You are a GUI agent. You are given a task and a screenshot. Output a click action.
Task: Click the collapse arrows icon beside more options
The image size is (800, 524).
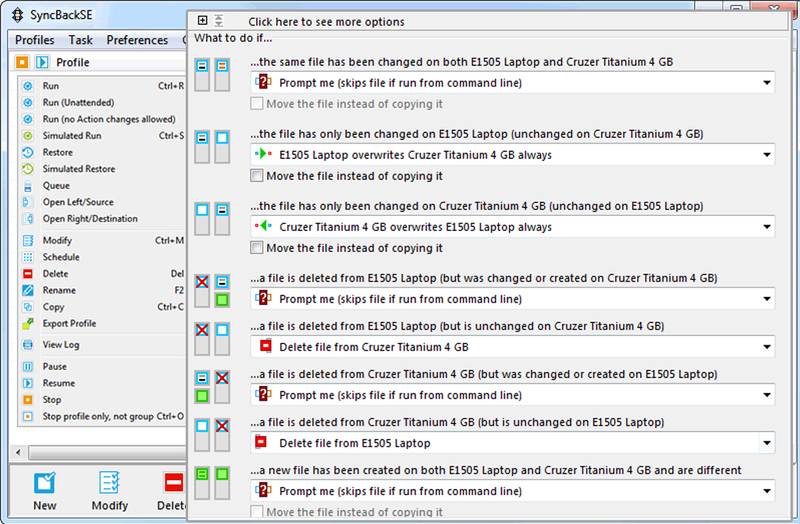[218, 20]
